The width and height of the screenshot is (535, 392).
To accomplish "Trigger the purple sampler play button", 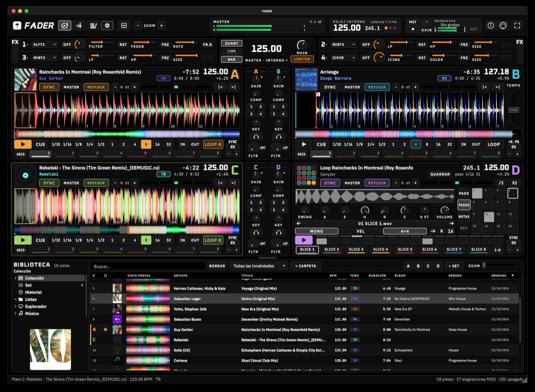I will point(304,240).
